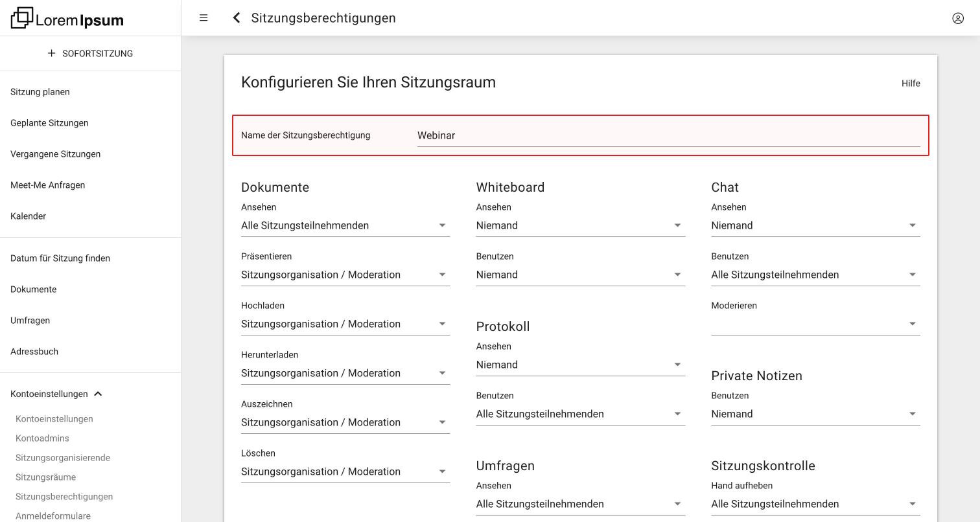The width and height of the screenshot is (980, 522).
Task: Open Umfragen in the sidebar
Action: (x=30, y=321)
